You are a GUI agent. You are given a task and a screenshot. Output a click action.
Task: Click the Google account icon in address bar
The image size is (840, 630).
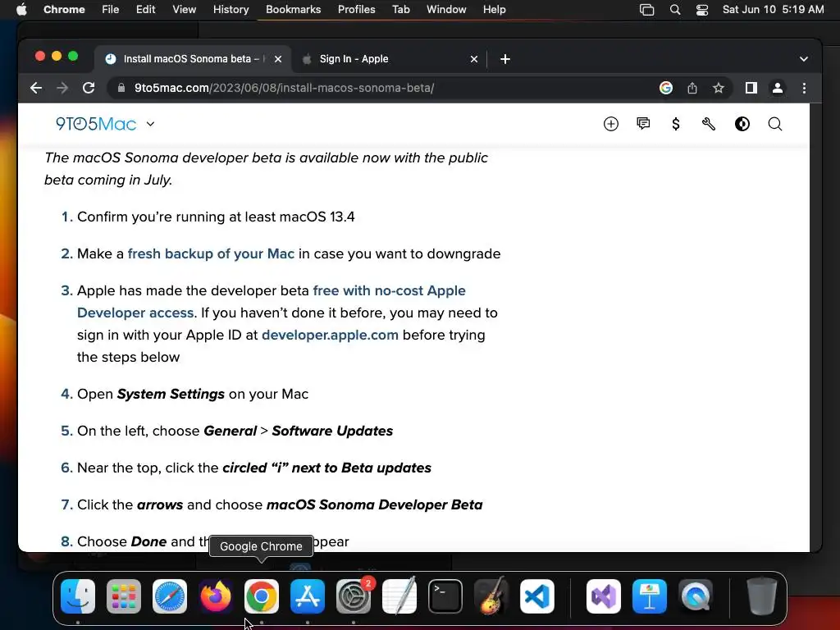click(666, 88)
